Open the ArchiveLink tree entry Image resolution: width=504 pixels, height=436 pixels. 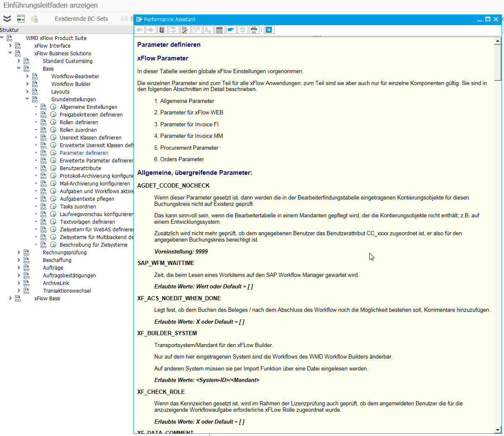click(x=56, y=283)
